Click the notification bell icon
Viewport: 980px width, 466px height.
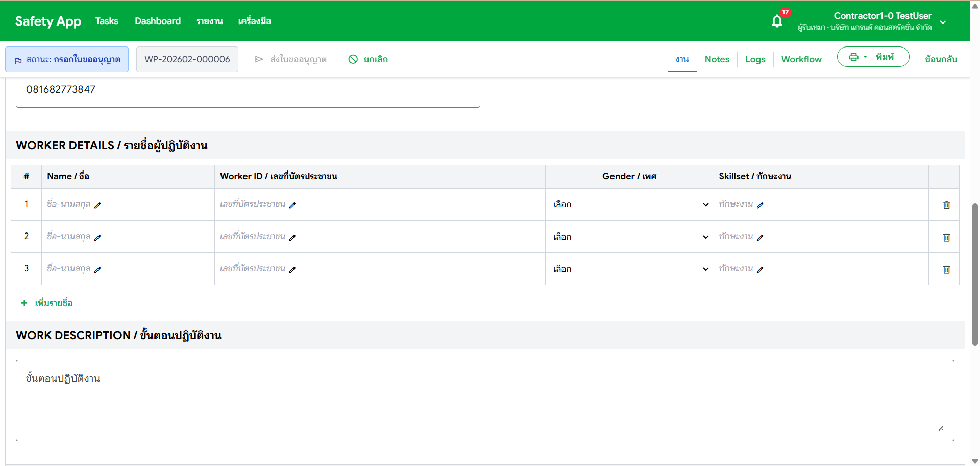[x=776, y=20]
